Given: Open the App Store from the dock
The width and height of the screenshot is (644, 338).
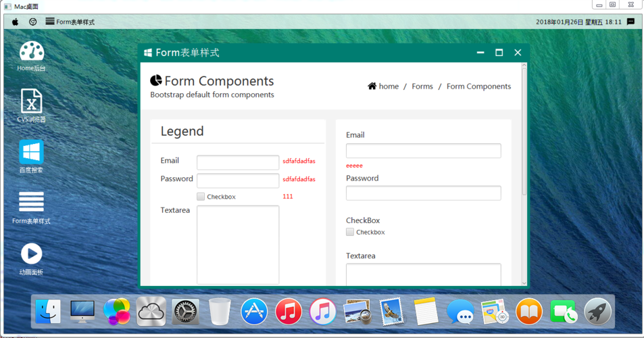Looking at the screenshot, I should point(254,312).
